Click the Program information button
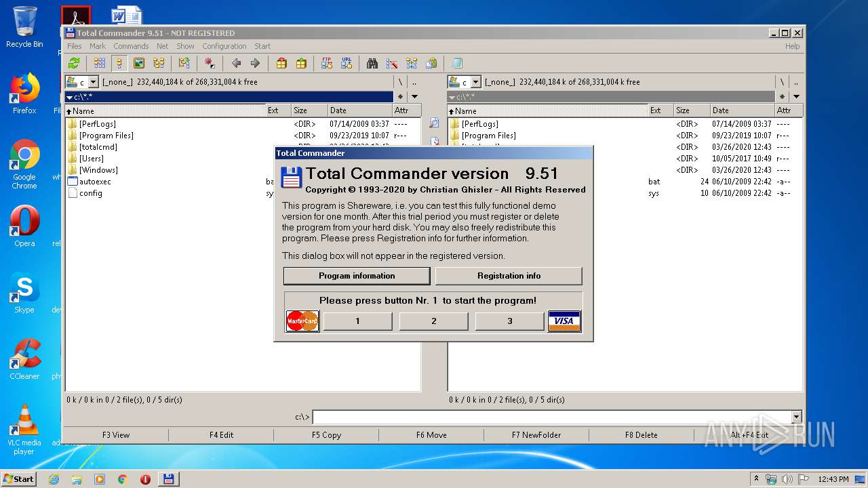Image resolution: width=868 pixels, height=488 pixels. click(357, 276)
